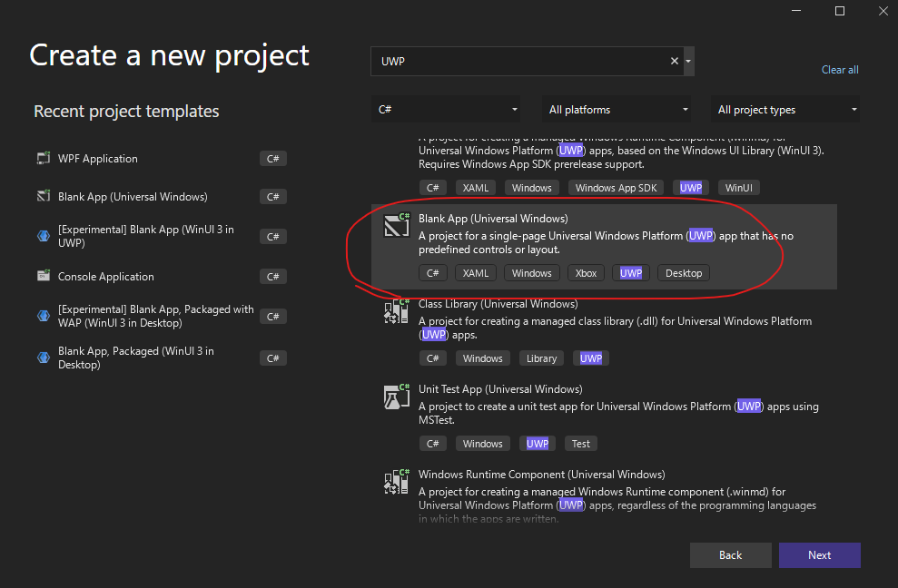898x588 pixels.
Task: Click the Xbox tag on Blank App result
Action: point(586,273)
